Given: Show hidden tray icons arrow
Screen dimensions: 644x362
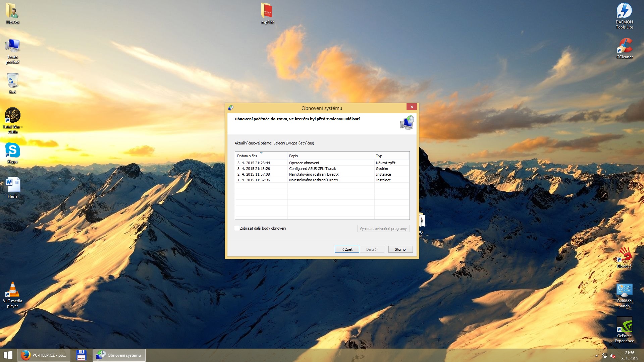Looking at the screenshot, I should (596, 356).
